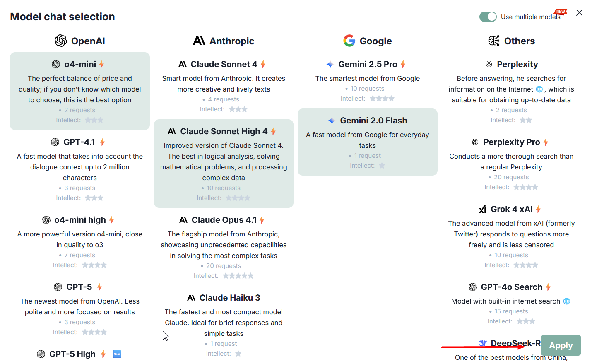Click the Anthropic logo icon in header
Image resolution: width=592 pixels, height=364 pixels.
[x=199, y=41]
